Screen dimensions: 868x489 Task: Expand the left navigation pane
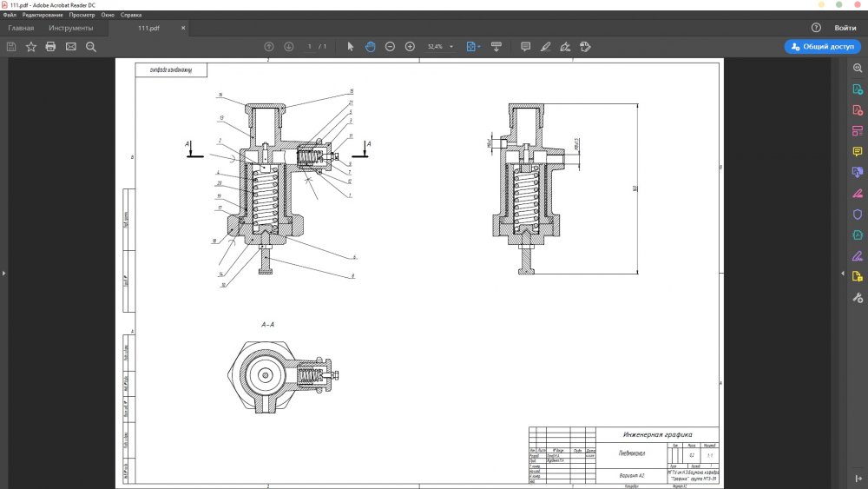(x=3, y=274)
